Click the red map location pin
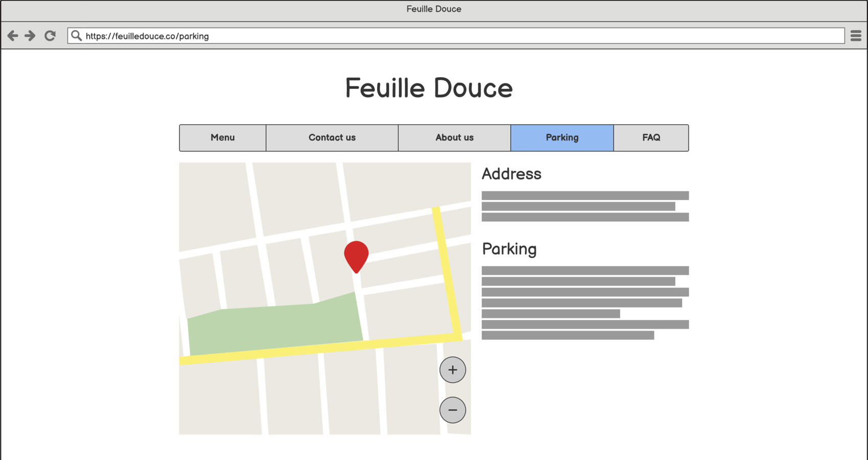The height and width of the screenshot is (460, 868). tap(356, 253)
